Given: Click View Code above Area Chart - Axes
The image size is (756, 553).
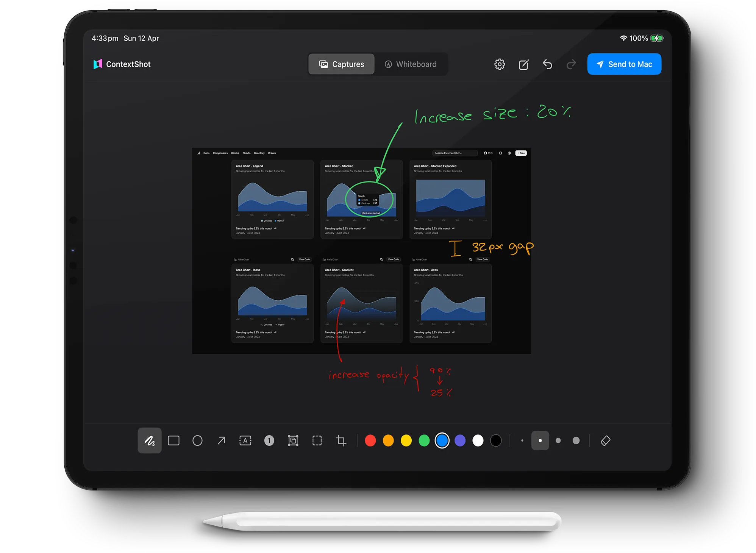Looking at the screenshot, I should [x=482, y=259].
